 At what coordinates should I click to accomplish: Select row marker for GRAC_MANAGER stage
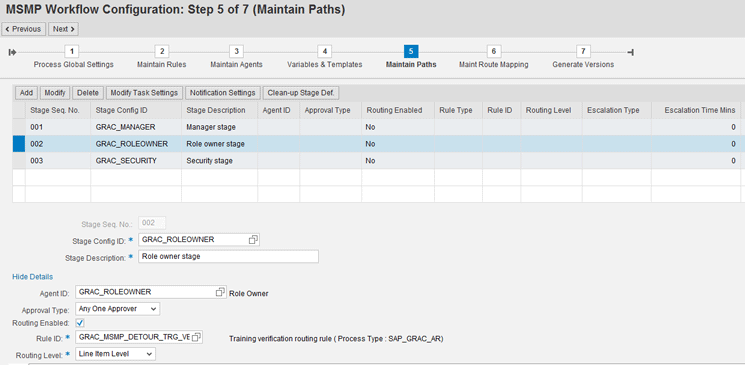click(19, 127)
